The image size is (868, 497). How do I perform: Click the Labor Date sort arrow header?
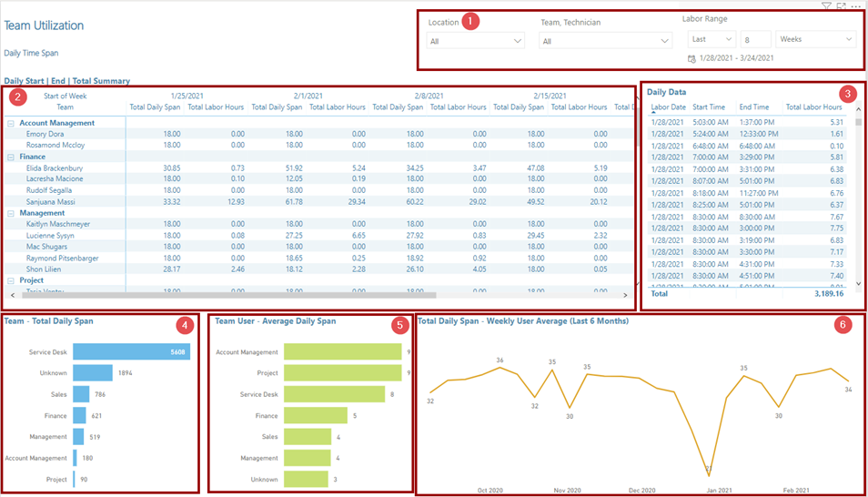[x=668, y=107]
